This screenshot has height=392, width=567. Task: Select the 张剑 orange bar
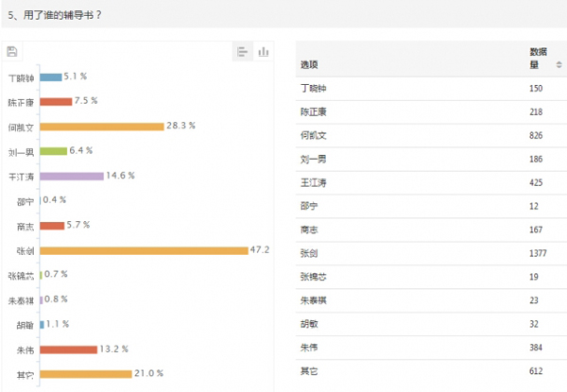pos(144,250)
